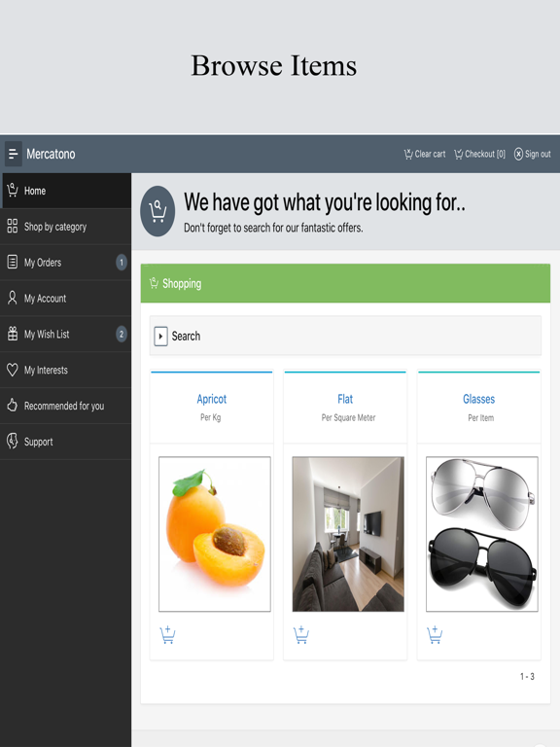The height and width of the screenshot is (747, 560).
Task: Click the Wish List badge showing 2
Action: pos(122,334)
